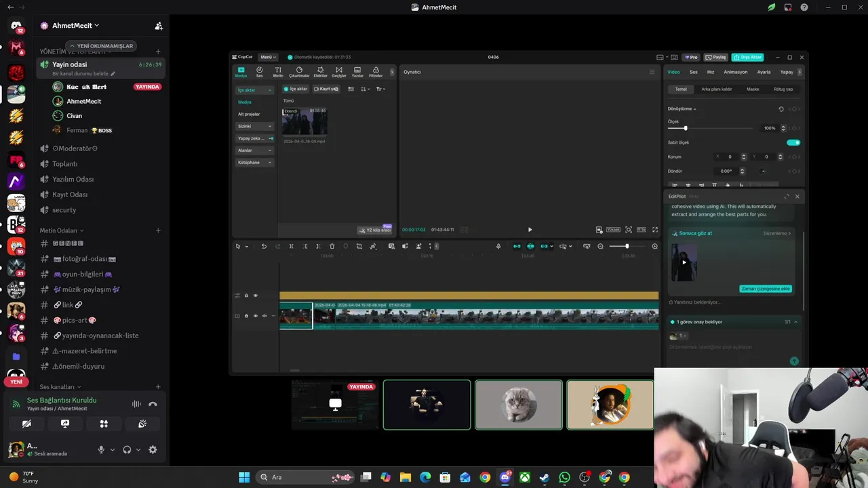Click CapCut Paylaş share button

pos(716,57)
